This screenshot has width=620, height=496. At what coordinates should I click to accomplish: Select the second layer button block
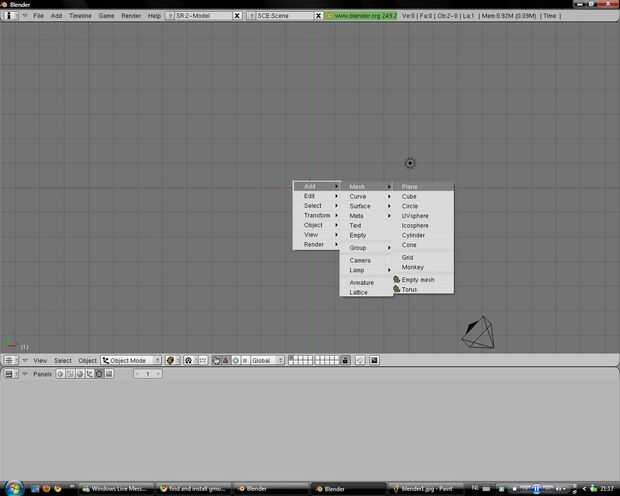click(x=327, y=360)
